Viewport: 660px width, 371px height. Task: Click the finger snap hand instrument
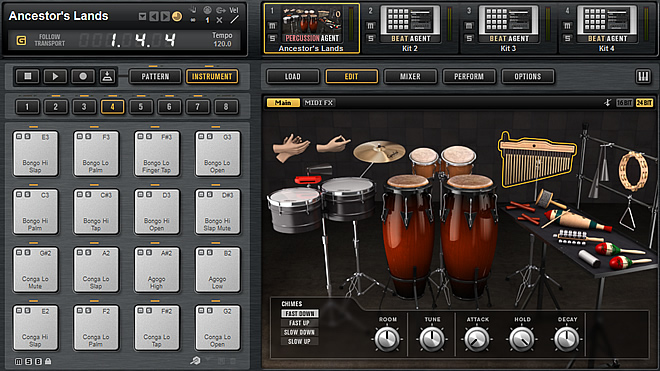(x=333, y=144)
